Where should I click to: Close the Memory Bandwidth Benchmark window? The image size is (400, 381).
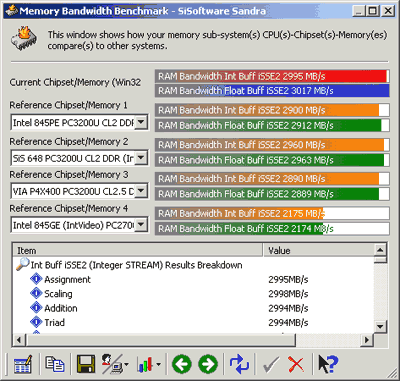click(x=388, y=11)
